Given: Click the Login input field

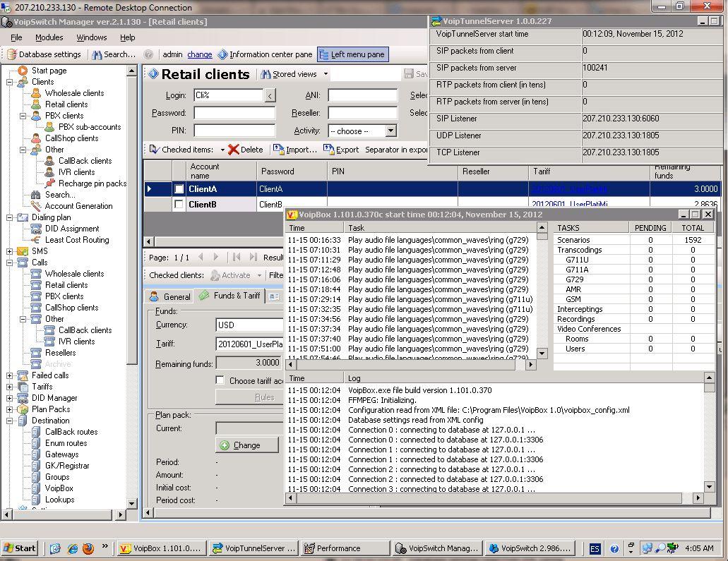Looking at the screenshot, I should click(x=229, y=95).
